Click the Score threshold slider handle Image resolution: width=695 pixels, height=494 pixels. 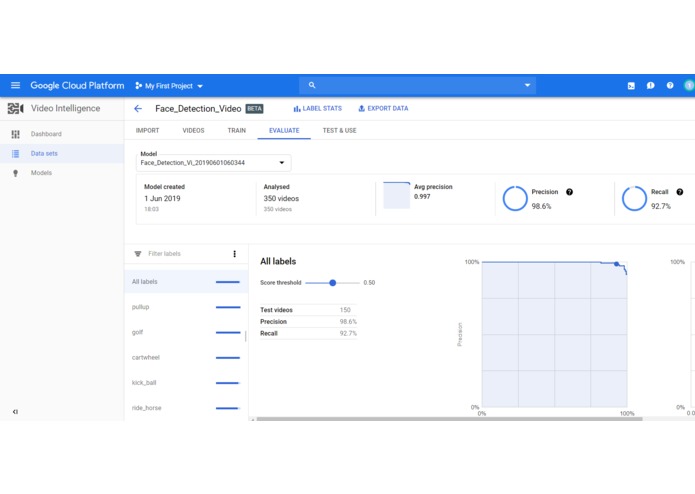[x=333, y=283]
